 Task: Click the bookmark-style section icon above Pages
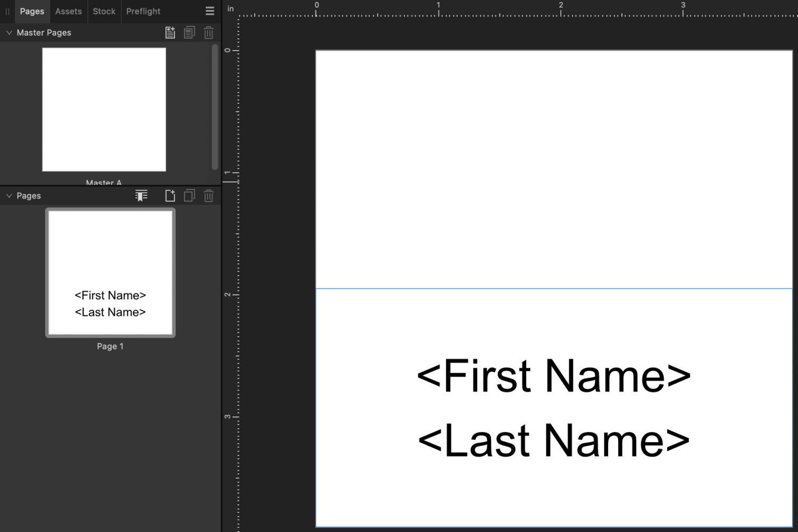pyautogui.click(x=141, y=195)
